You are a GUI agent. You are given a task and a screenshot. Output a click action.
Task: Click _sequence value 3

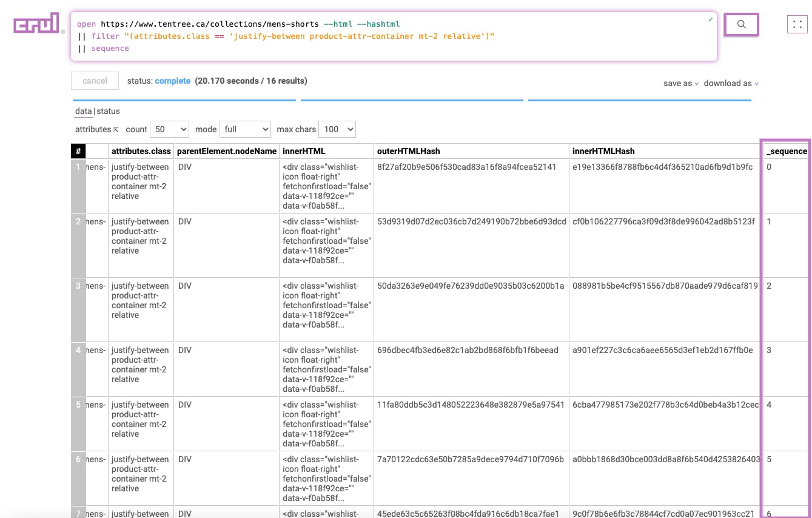pyautogui.click(x=769, y=350)
